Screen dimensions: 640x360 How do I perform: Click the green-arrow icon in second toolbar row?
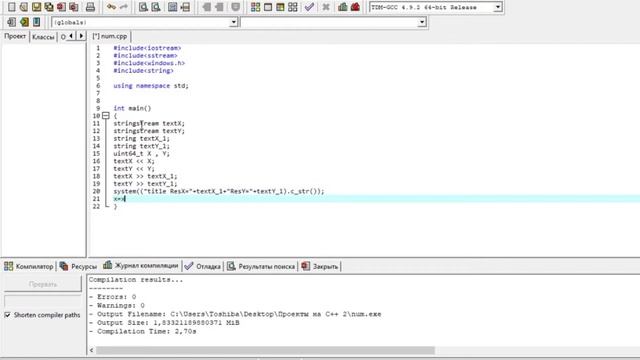[24, 22]
